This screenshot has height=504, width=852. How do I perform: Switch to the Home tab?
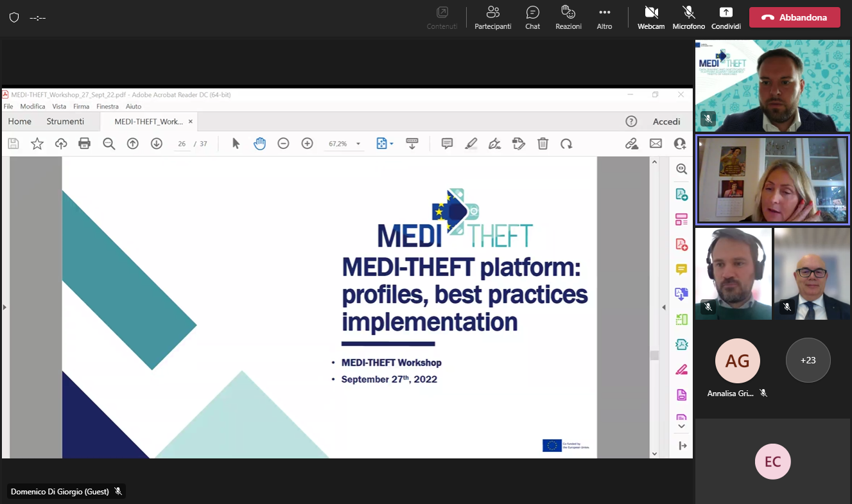tap(20, 121)
